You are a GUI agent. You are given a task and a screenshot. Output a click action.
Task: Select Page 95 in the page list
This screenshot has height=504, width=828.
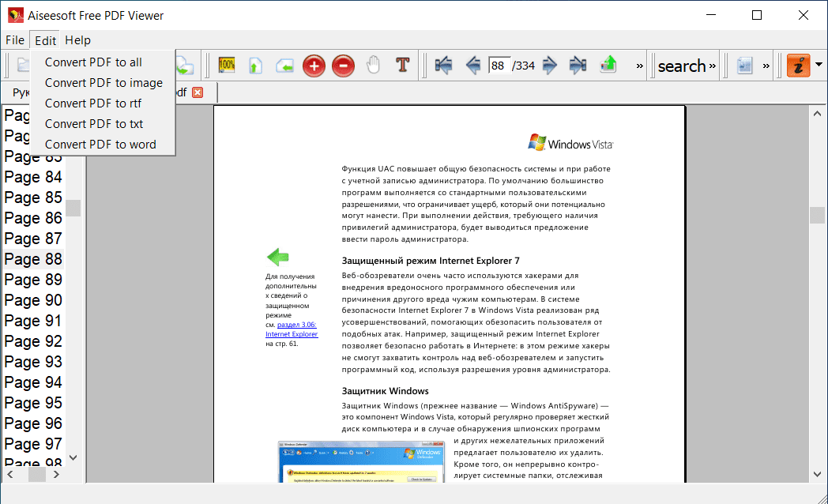(x=33, y=403)
